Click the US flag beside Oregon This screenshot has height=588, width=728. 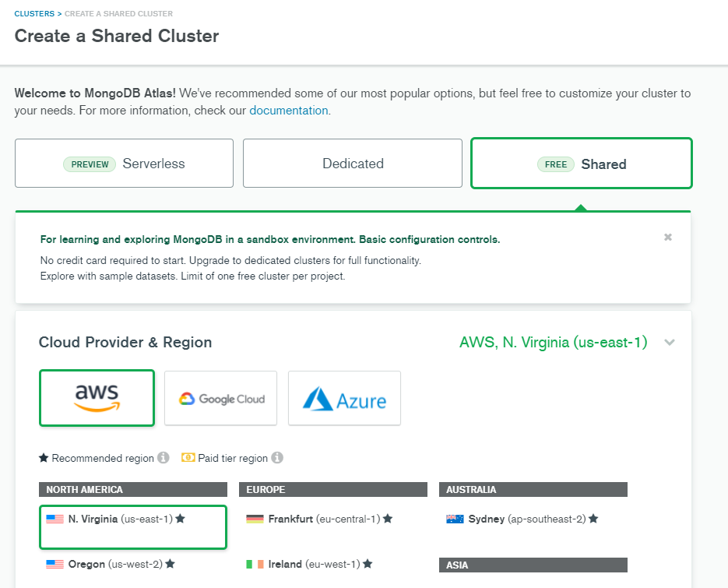55,564
